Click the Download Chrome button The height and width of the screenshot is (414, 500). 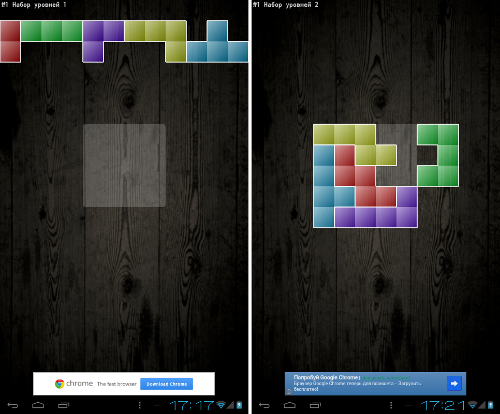(x=166, y=384)
